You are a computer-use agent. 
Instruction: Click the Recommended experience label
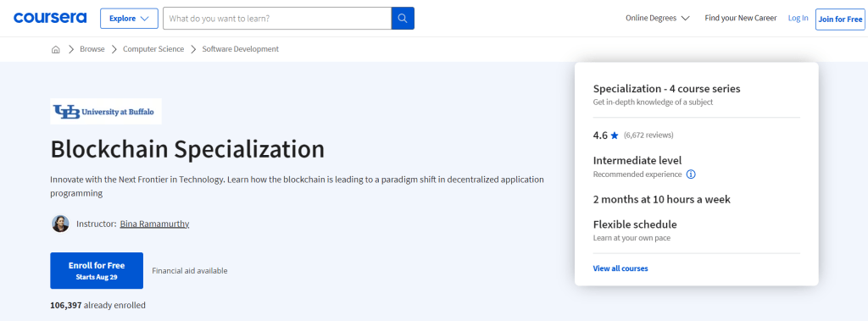[x=637, y=174]
